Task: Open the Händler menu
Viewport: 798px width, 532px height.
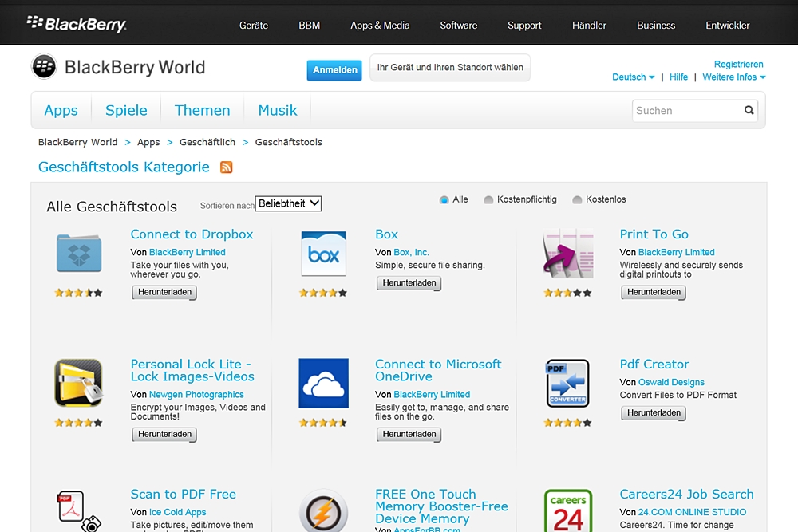Action: tap(589, 25)
